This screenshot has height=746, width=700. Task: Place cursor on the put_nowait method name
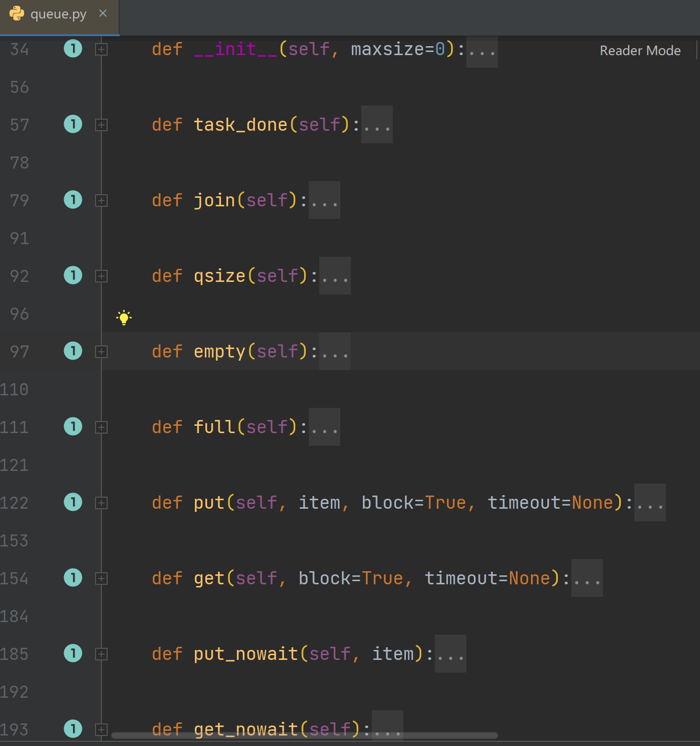[x=246, y=654]
